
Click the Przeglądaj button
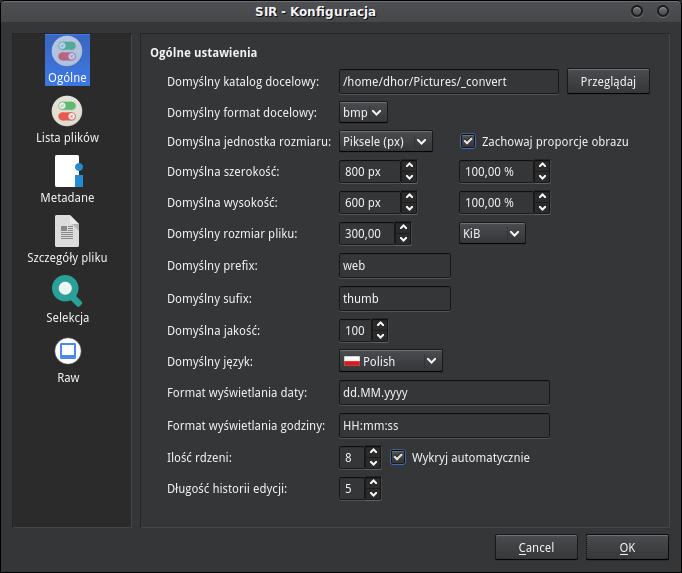[608, 81]
